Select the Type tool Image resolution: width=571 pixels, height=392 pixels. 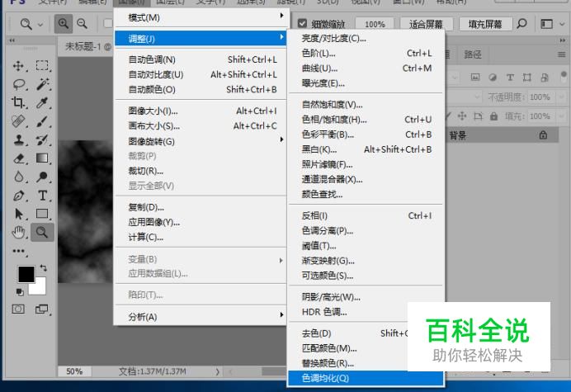pyautogui.click(x=42, y=196)
